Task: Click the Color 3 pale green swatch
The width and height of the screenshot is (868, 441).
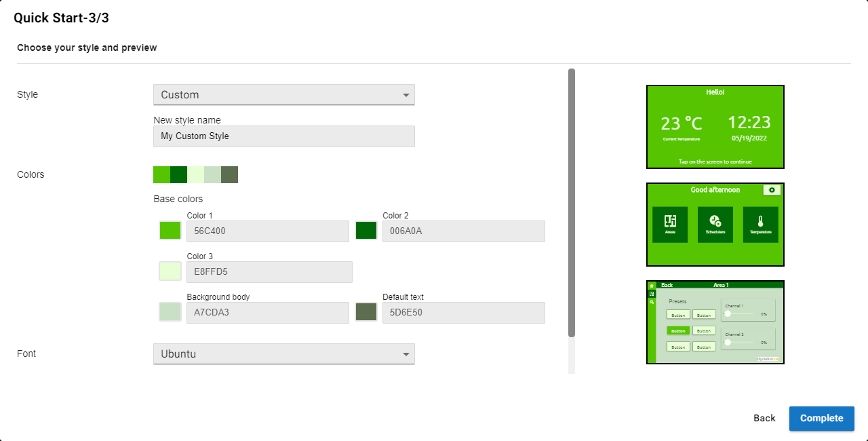Action: tap(170, 271)
